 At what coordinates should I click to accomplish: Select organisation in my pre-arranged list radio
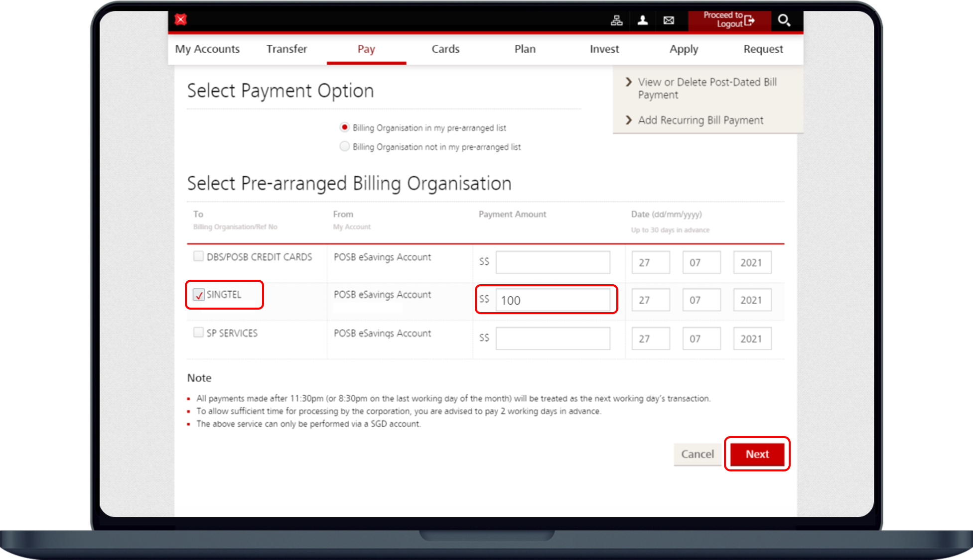click(x=344, y=127)
